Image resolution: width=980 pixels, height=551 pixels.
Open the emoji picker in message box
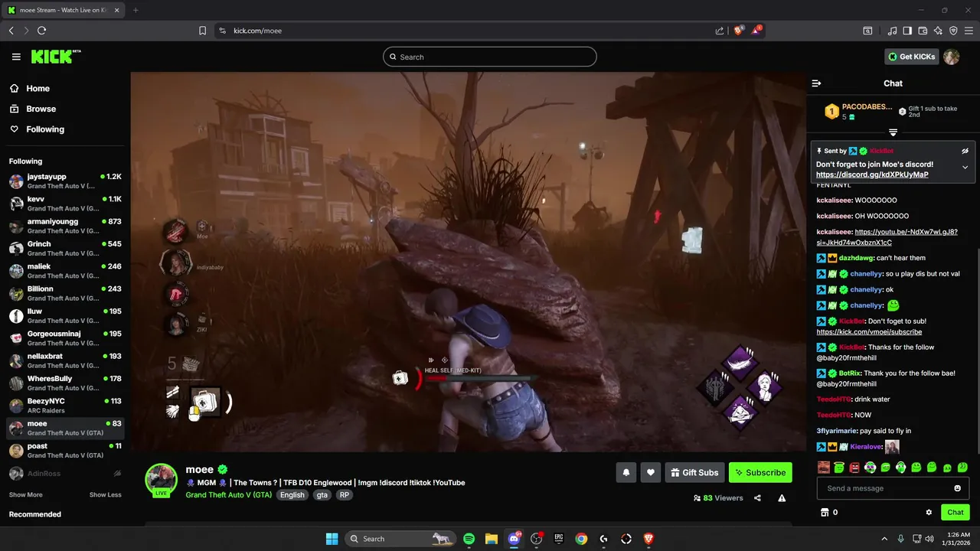pyautogui.click(x=957, y=488)
